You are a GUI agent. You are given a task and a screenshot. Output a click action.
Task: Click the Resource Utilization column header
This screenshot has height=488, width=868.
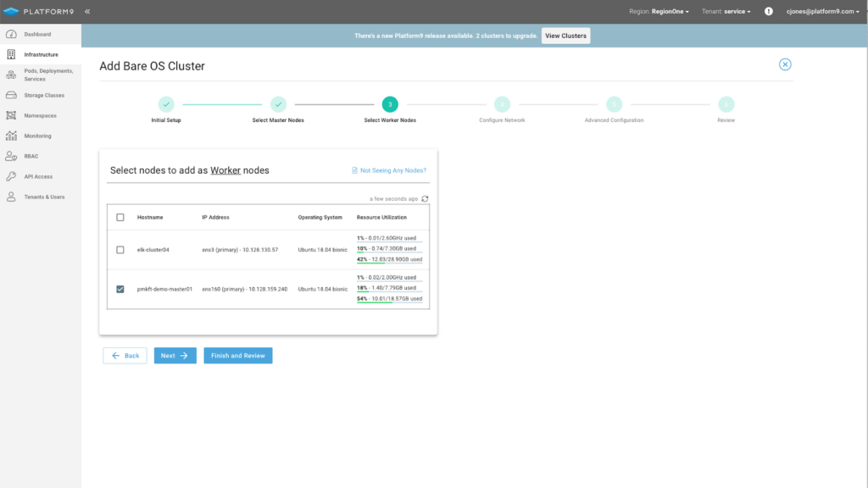(x=381, y=218)
